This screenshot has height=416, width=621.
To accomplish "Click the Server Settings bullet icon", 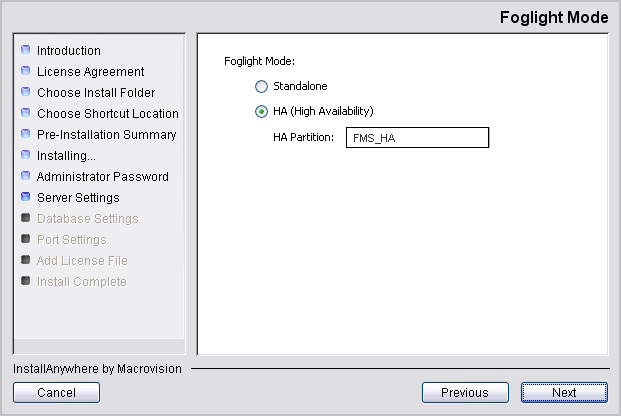I will click(26, 197).
